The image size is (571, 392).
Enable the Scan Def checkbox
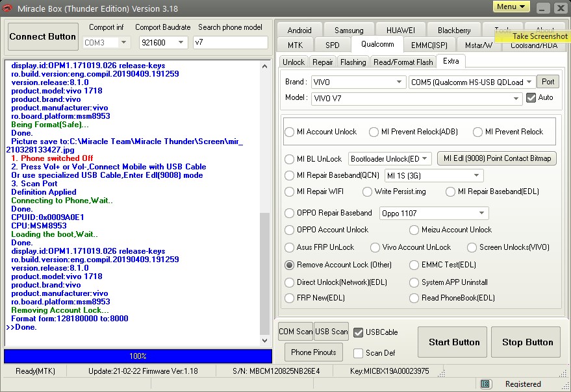pos(359,353)
